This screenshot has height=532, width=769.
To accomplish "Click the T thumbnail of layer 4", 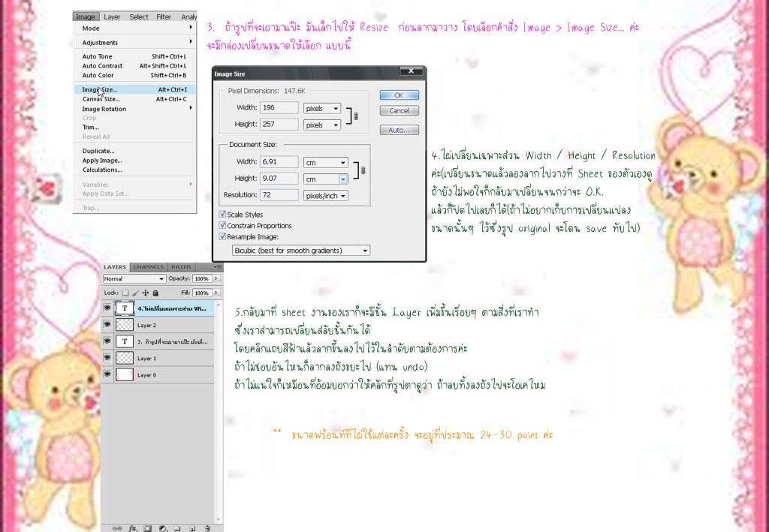I will [x=125, y=308].
